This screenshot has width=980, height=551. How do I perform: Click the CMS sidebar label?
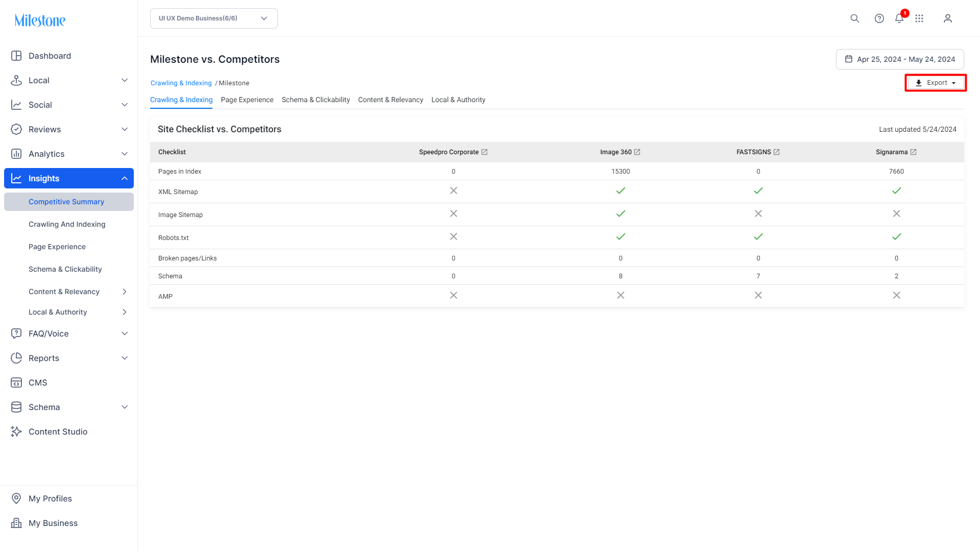38,382
